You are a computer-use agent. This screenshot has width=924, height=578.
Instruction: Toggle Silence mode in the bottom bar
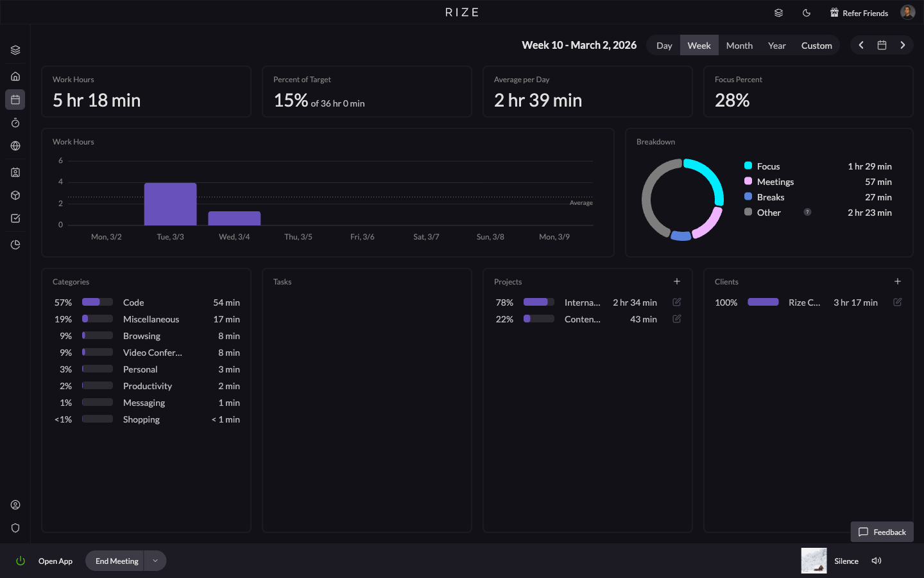pos(846,561)
